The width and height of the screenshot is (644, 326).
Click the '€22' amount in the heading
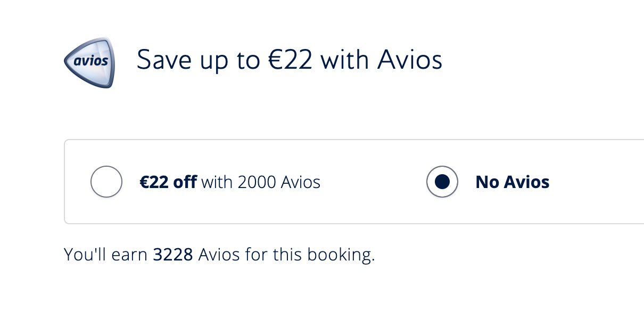pos(290,59)
